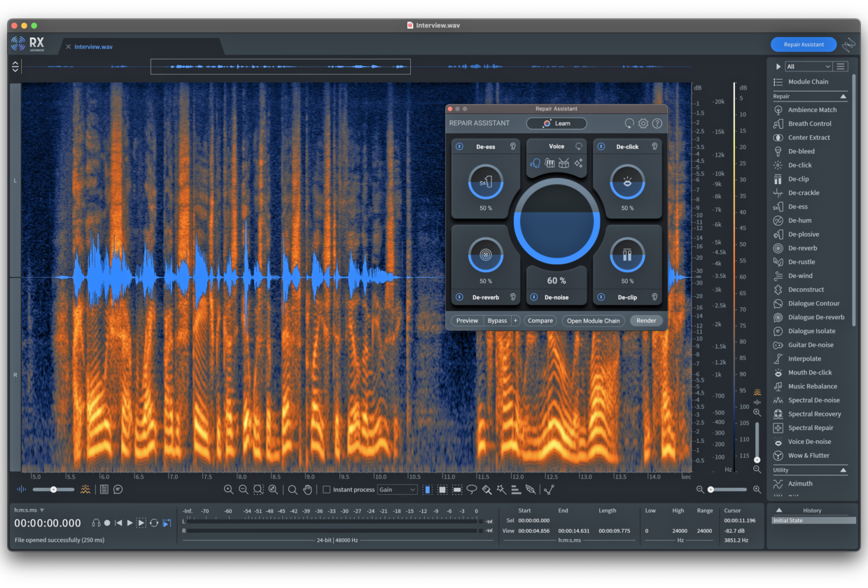Screen dimensions: 868x588
Task: Expand Bypass options plus button
Action: 515,321
